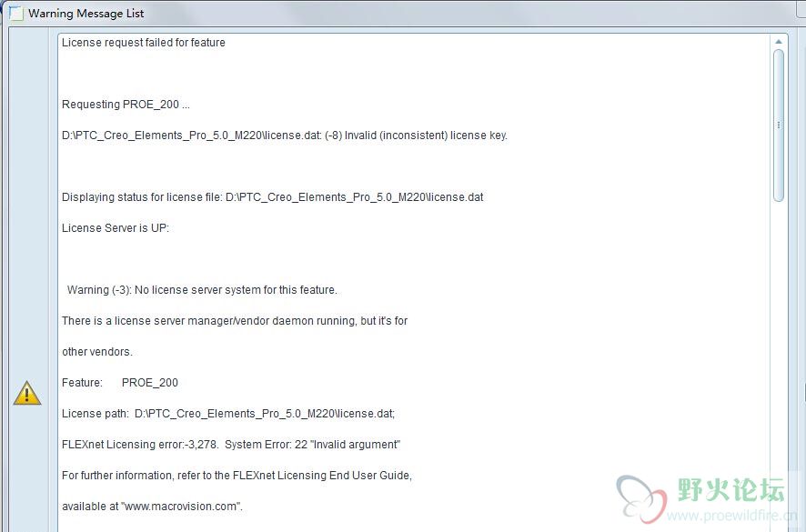Click the vertical scrollbar thumb
806x532 pixels.
pos(778,125)
